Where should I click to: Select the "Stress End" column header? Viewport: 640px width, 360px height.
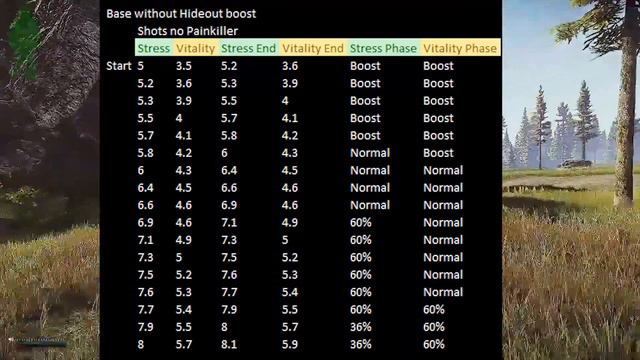coord(248,48)
